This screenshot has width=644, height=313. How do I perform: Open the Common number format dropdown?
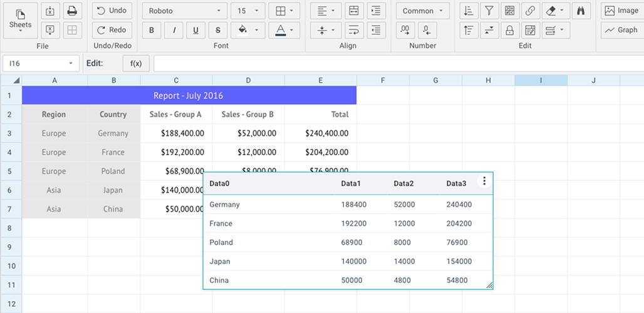pos(422,11)
